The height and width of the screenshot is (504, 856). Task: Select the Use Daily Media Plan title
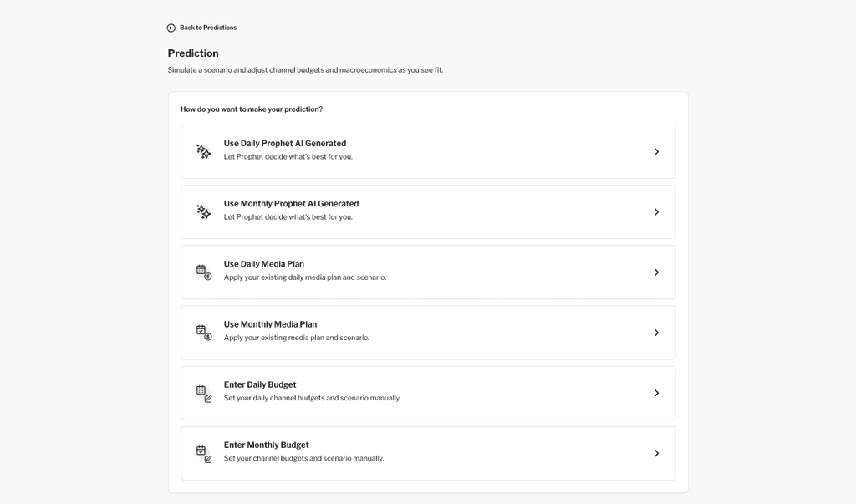(x=263, y=264)
